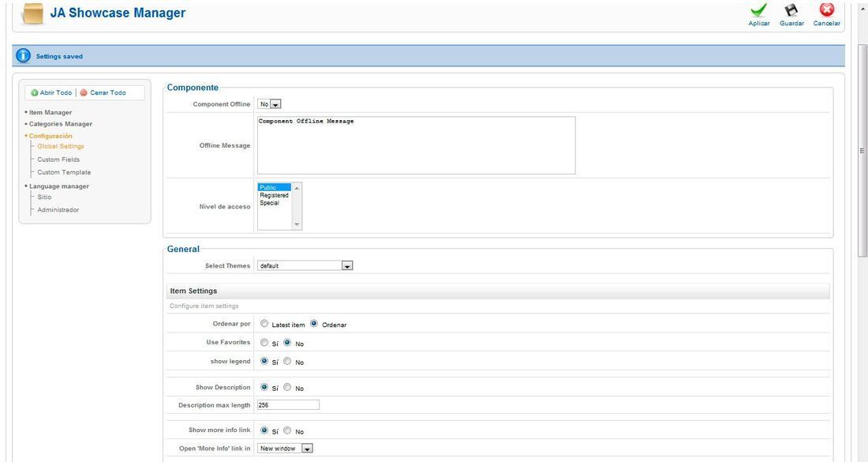Set Show Description to Sí
868x462 pixels.
pyautogui.click(x=264, y=387)
